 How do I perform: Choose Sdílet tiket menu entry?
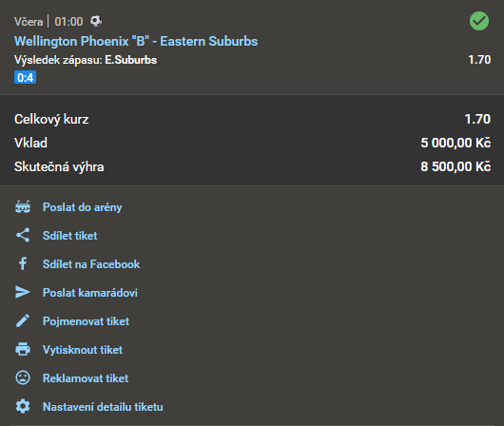pos(69,236)
